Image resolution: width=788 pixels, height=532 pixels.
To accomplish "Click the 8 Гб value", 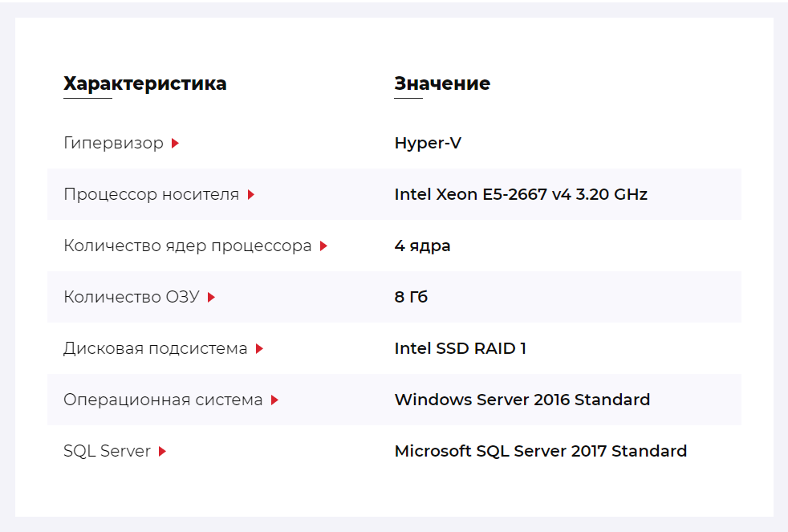I will [411, 297].
